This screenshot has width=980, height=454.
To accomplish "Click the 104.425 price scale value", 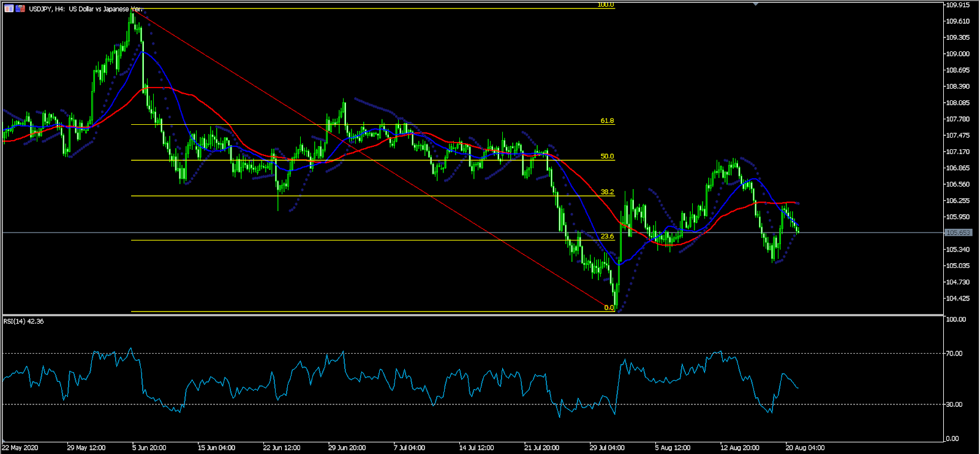I will click(x=958, y=299).
